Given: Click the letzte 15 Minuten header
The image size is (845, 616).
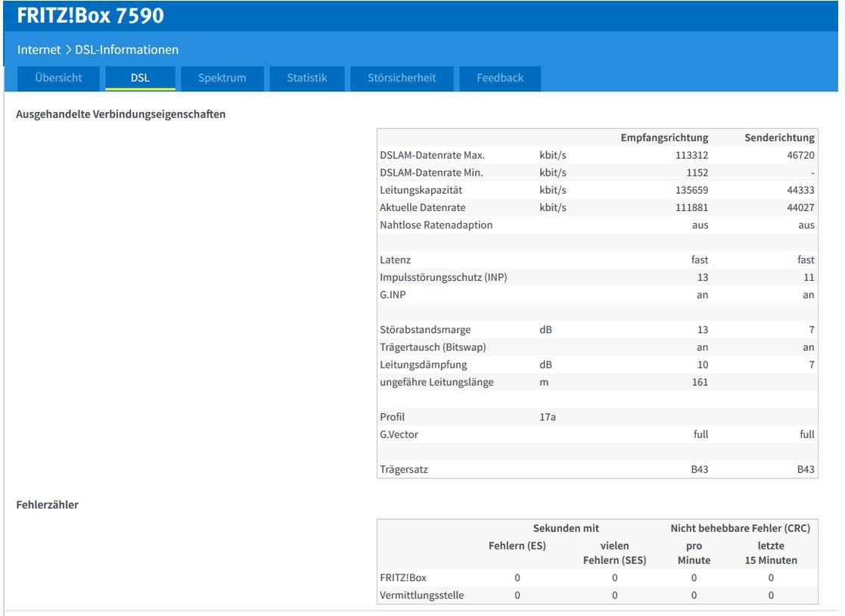Looking at the screenshot, I should tap(771, 553).
